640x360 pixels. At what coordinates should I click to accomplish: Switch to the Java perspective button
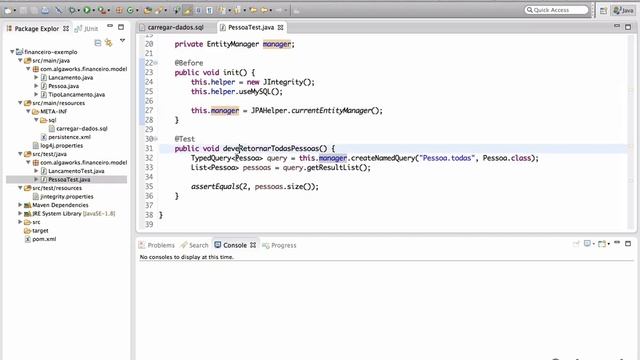point(623,11)
